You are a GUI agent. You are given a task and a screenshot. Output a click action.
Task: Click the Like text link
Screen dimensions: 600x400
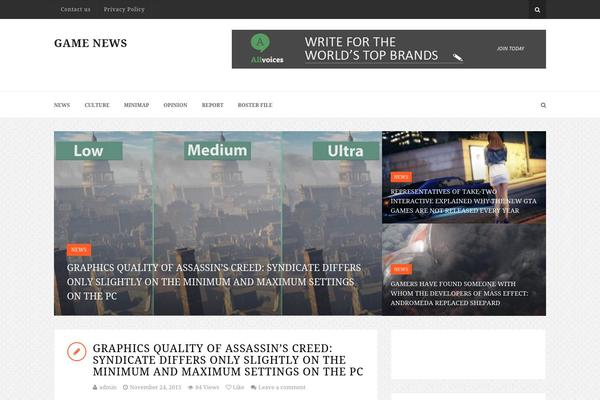click(x=238, y=387)
